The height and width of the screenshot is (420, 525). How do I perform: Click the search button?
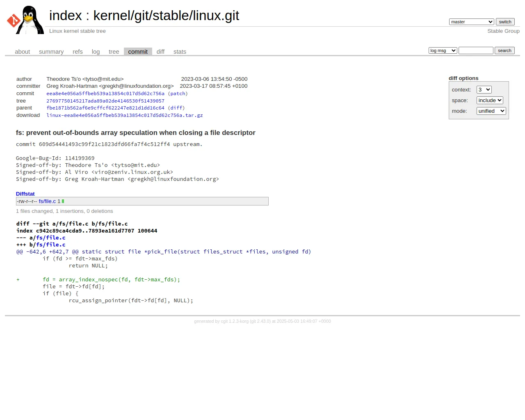tap(504, 50)
